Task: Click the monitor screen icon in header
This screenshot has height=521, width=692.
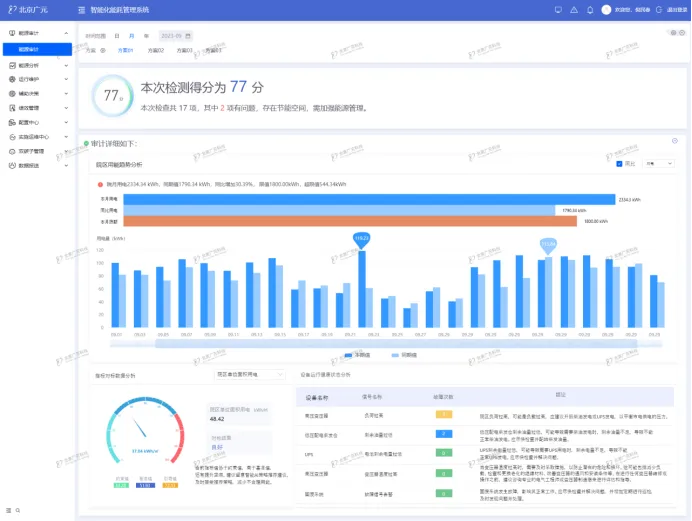Action: coord(558,9)
